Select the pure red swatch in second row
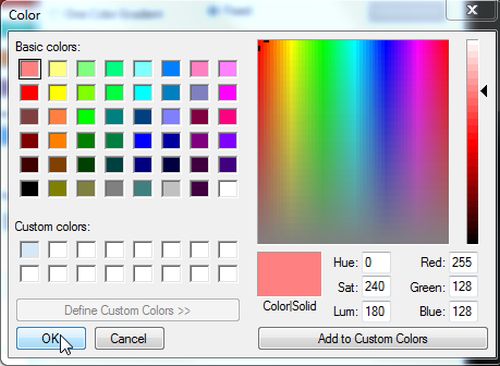500x366 pixels. pos(29,93)
